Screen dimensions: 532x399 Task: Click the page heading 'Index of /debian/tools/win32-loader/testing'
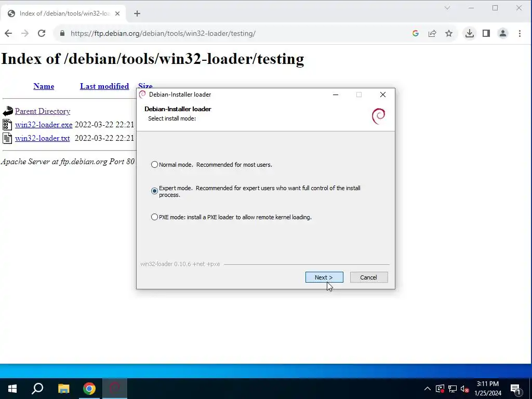click(153, 59)
